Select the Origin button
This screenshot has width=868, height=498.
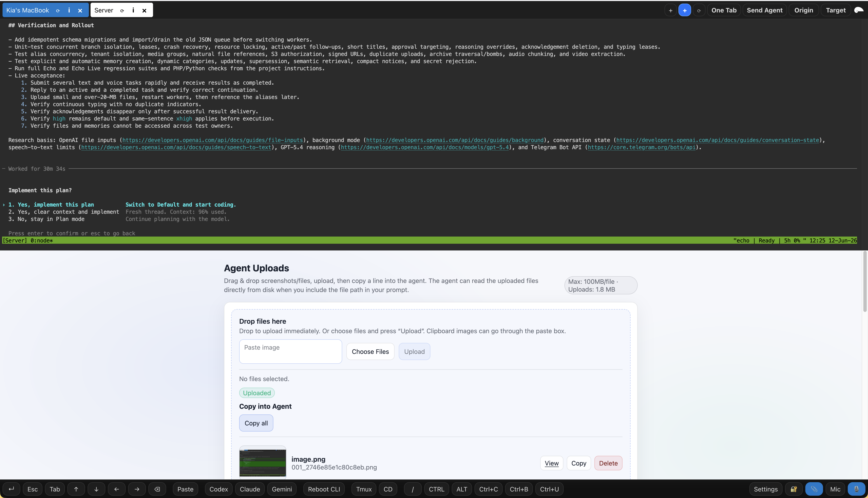coord(804,10)
